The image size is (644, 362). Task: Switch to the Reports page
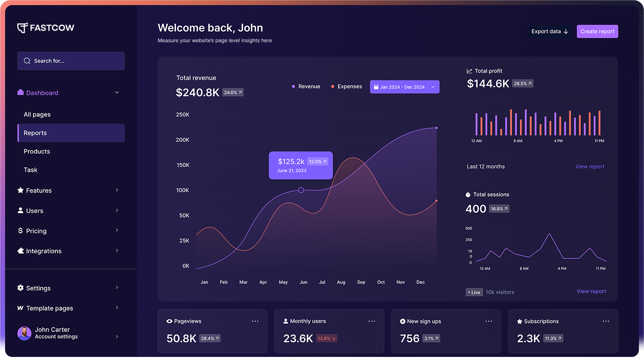click(x=35, y=133)
